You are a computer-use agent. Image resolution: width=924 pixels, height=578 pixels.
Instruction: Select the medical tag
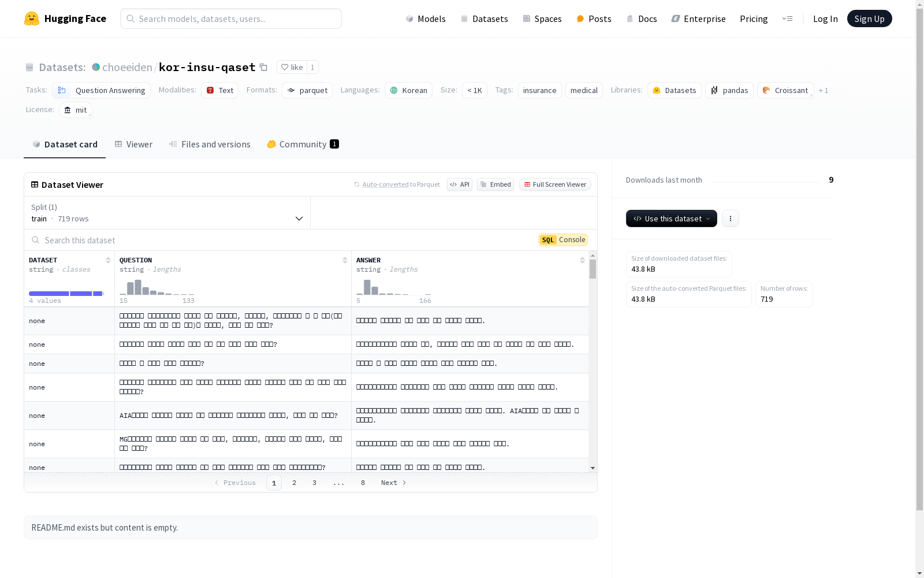pos(584,90)
